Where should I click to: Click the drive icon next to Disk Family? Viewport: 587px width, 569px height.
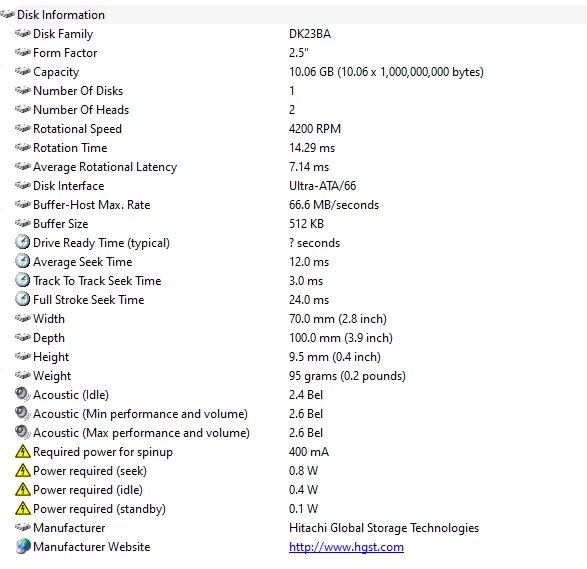tap(22, 33)
